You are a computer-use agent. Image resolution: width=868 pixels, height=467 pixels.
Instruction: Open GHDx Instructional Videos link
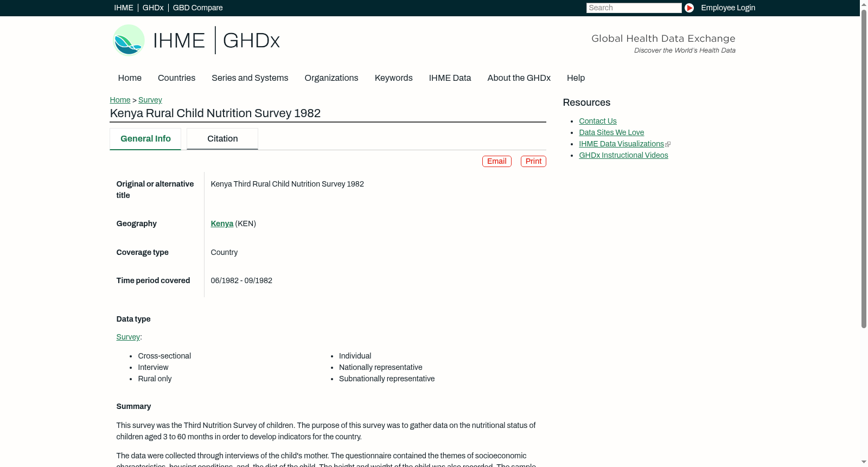623,155
